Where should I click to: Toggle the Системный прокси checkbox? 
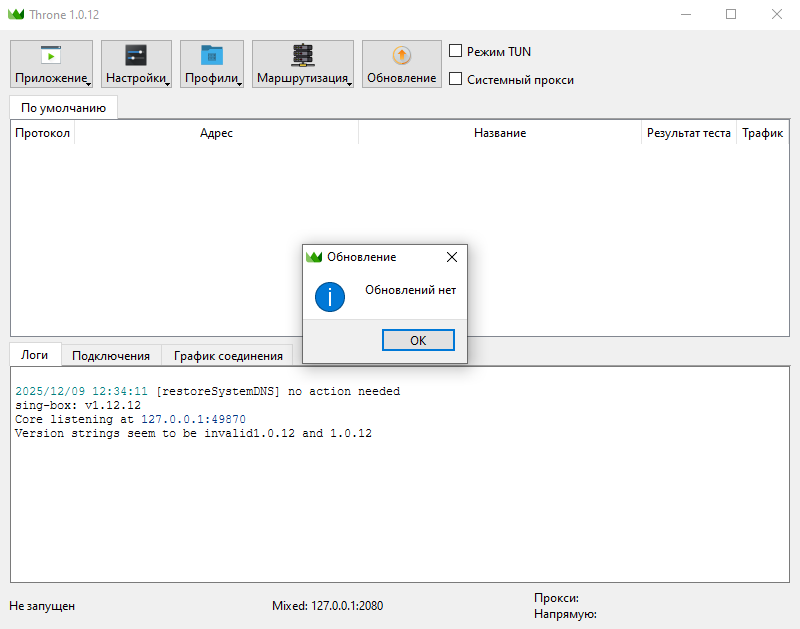coord(456,80)
